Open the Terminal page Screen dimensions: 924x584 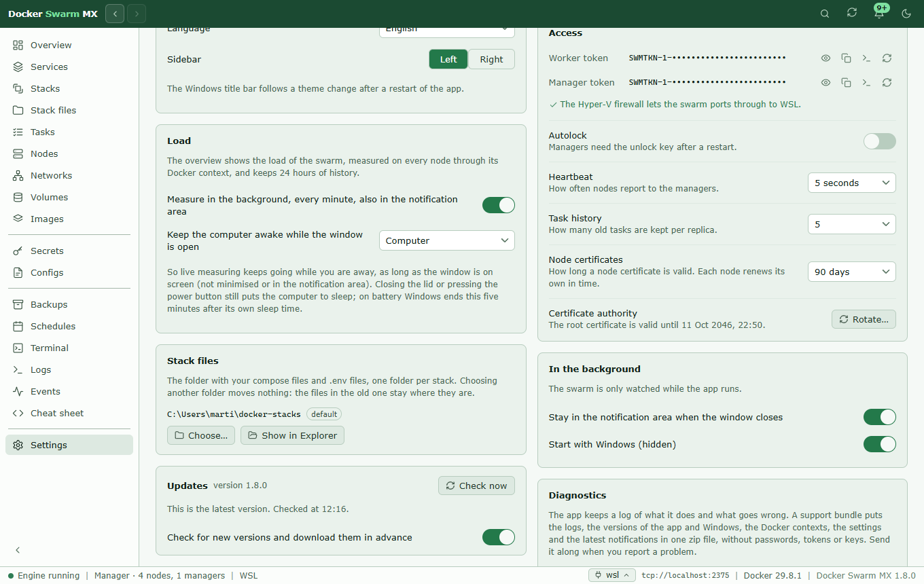[x=69, y=348]
